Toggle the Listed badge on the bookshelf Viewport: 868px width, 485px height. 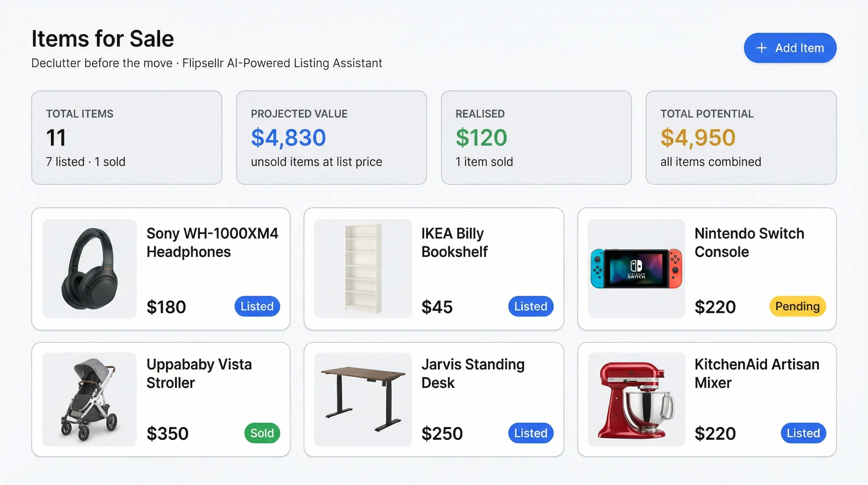[x=531, y=306]
